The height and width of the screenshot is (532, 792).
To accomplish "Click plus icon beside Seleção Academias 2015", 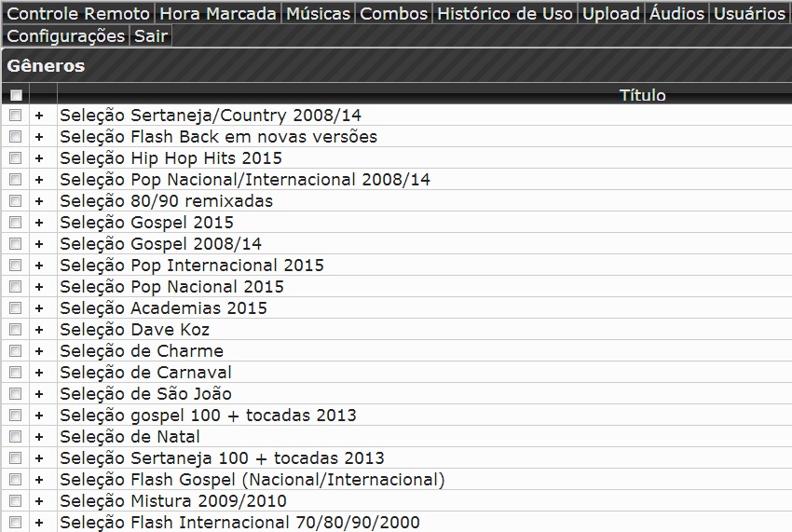I will (39, 308).
